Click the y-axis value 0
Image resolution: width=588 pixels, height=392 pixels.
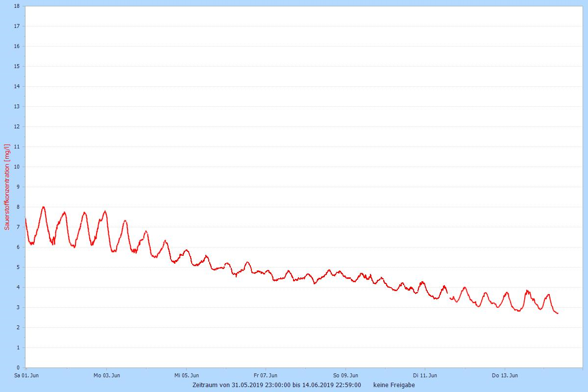[18, 367]
